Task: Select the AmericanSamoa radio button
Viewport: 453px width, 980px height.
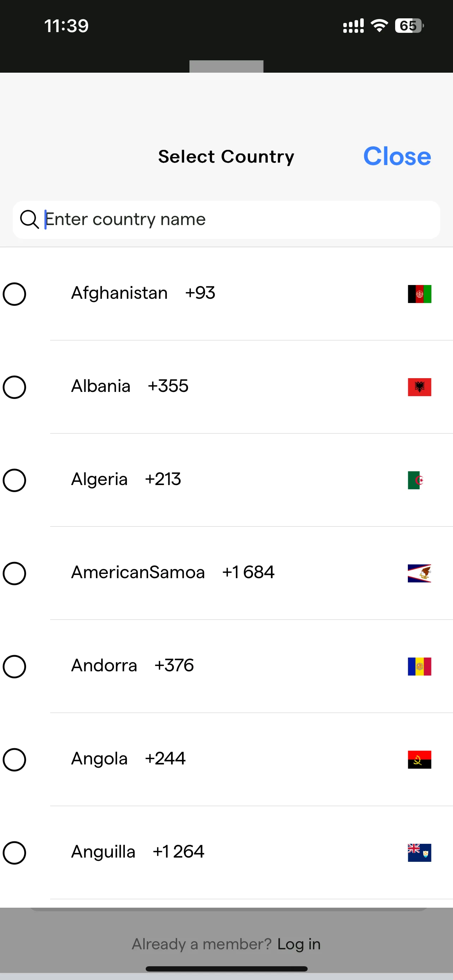Action: [14, 573]
